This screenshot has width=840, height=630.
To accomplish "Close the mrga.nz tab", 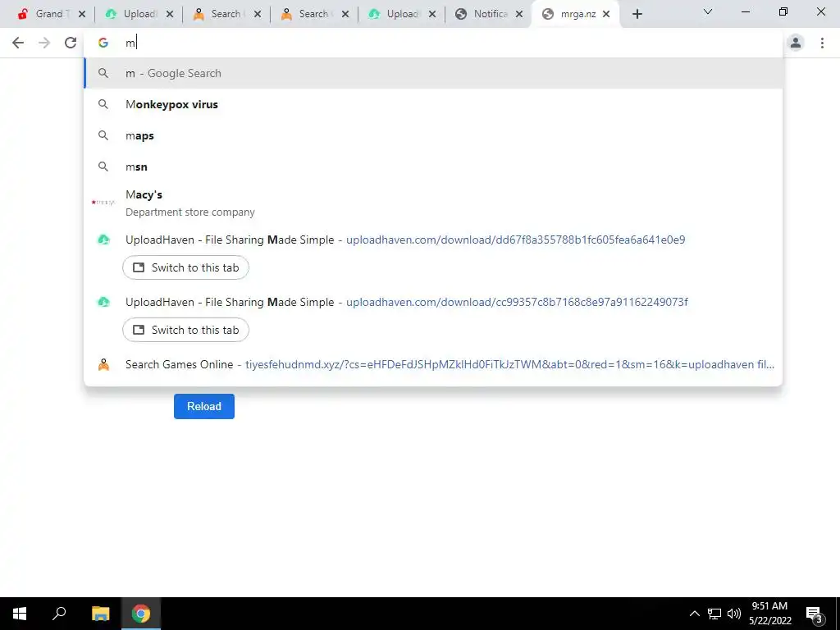I will [x=606, y=14].
